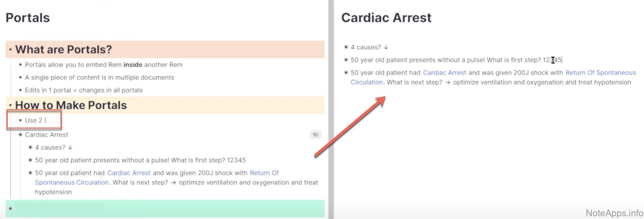Image resolution: width=644 pixels, height=219 pixels.
Task: Click the Cardiac Arrest portal bullet in left pane
Action: click(20, 135)
